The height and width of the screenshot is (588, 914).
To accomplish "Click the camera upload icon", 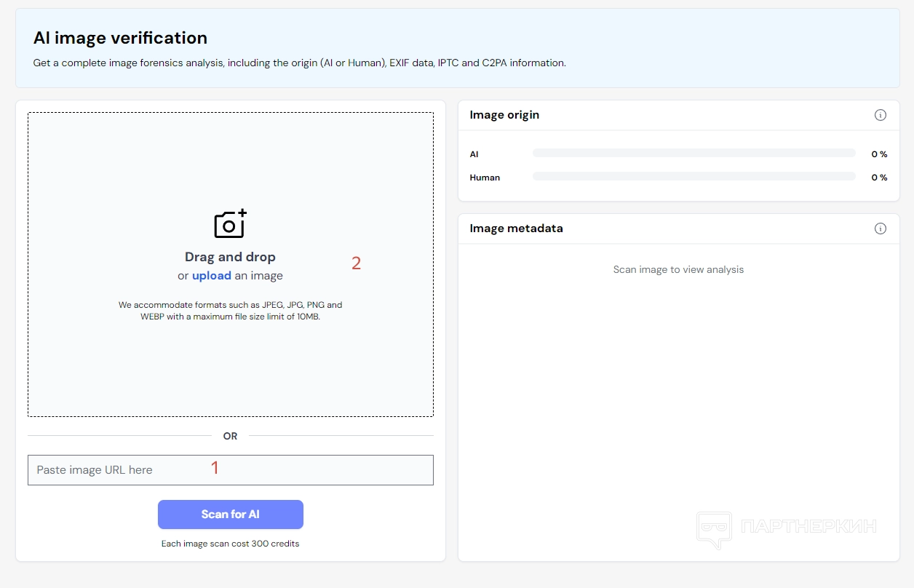I will (x=230, y=224).
